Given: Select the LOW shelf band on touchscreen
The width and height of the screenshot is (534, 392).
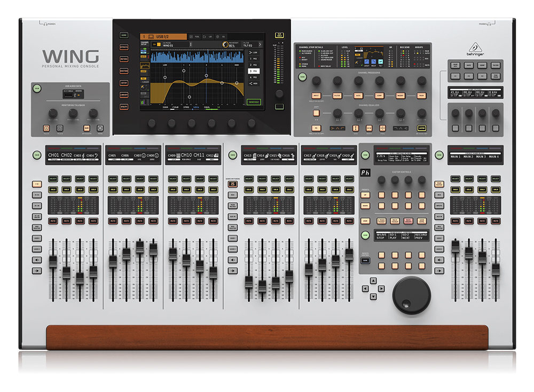Looking at the screenshot, I should coord(253,52).
